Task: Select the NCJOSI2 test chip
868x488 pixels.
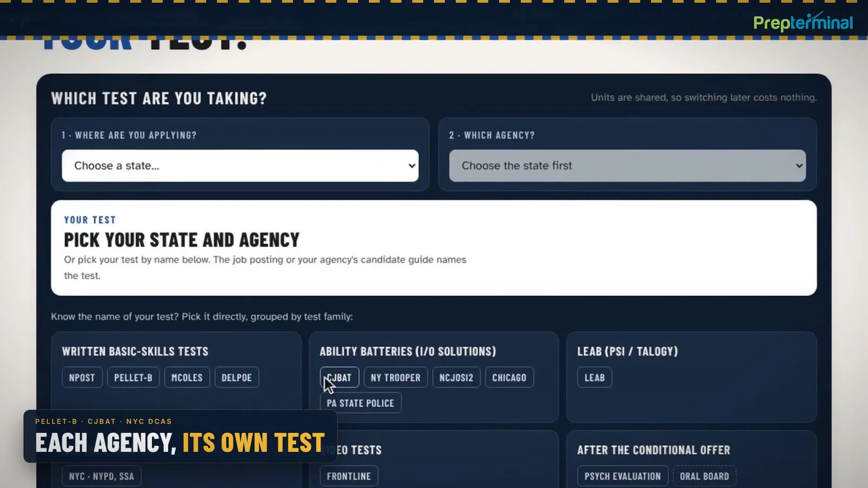Action: [x=456, y=377]
